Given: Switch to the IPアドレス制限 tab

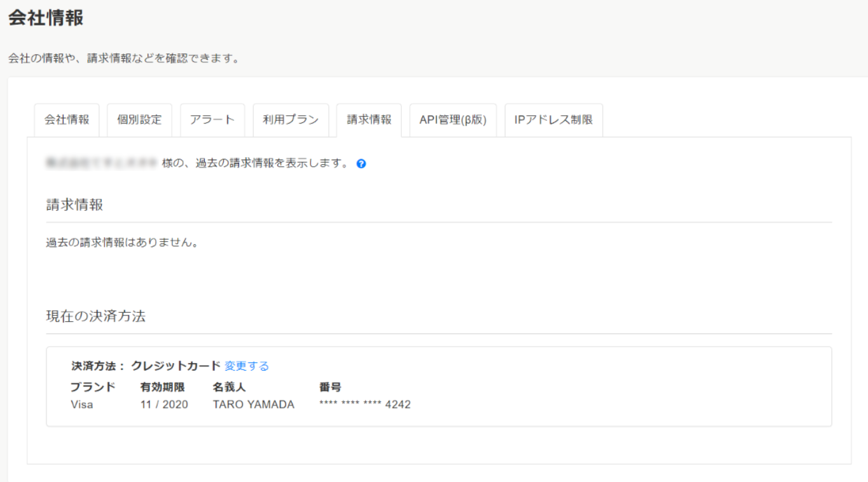Looking at the screenshot, I should tap(553, 120).
